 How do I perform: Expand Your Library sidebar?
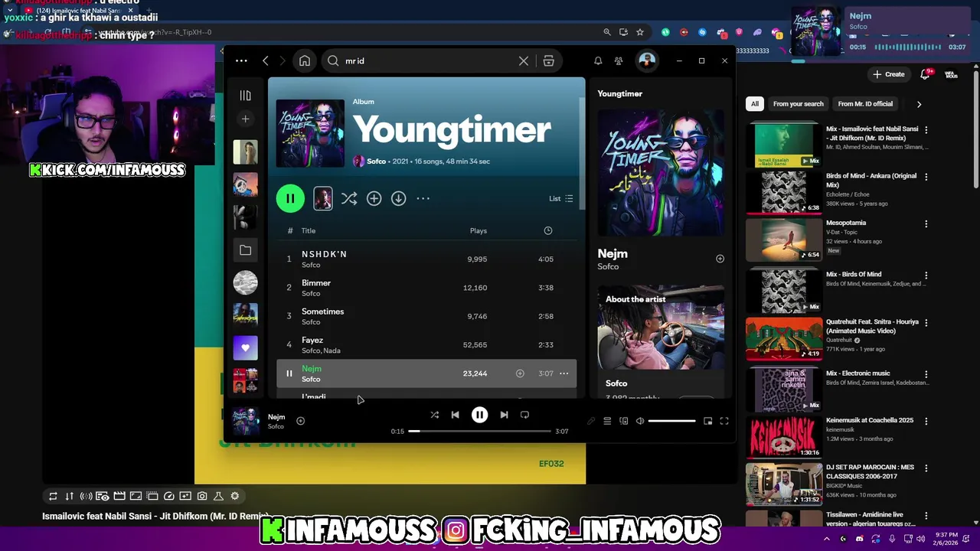245,96
